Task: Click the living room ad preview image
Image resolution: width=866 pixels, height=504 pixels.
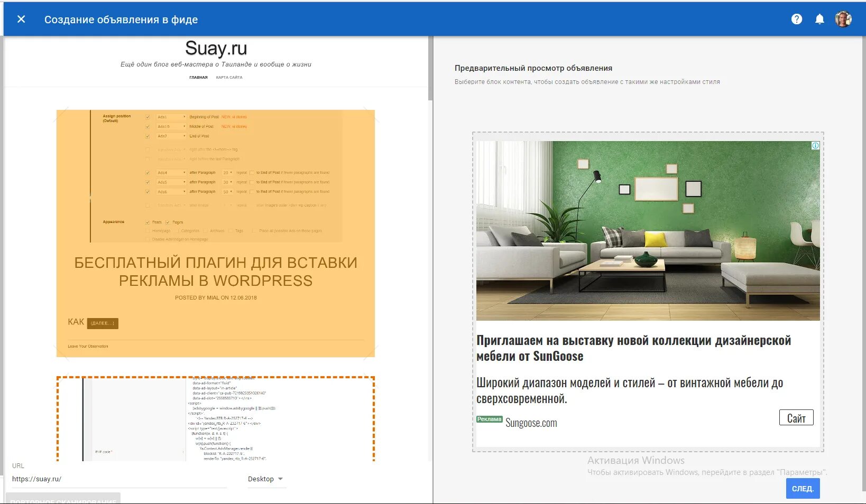Action: click(x=648, y=231)
